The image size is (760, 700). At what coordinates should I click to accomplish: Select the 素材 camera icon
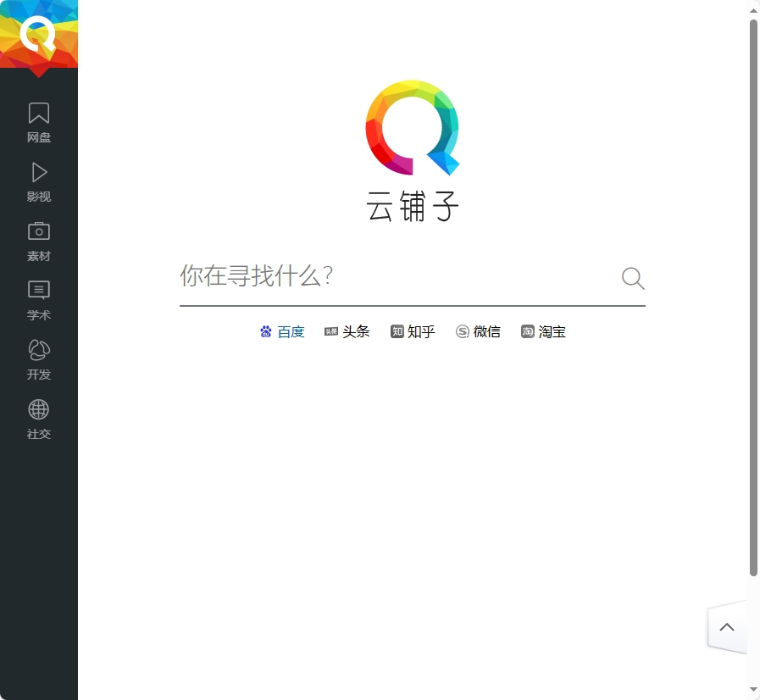(x=39, y=241)
